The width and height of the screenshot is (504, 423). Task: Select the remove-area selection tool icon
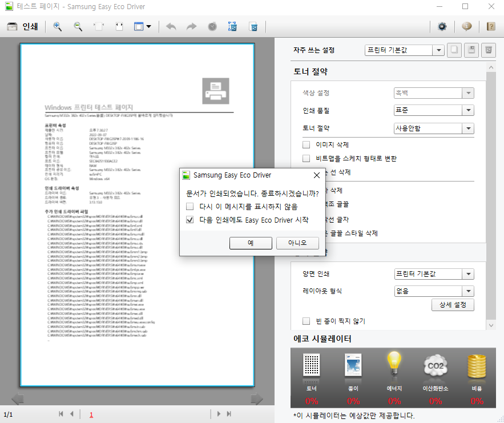pos(232,27)
